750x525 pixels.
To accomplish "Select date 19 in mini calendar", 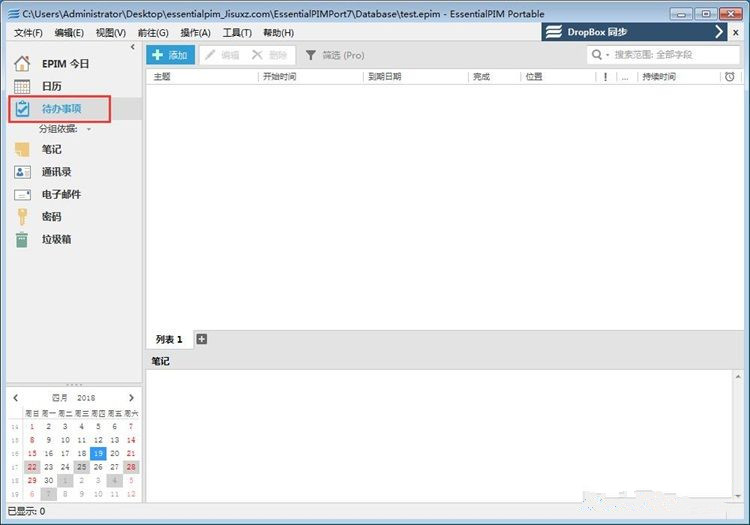I will tap(98, 453).
